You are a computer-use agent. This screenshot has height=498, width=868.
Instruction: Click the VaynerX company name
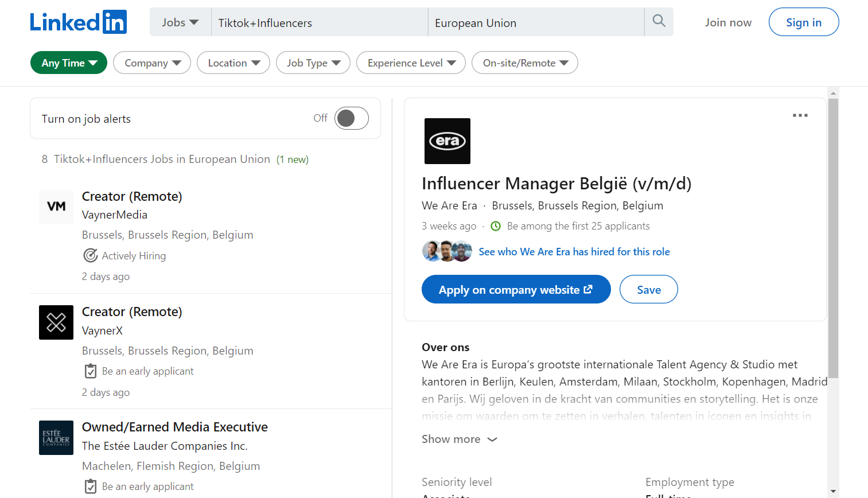point(102,330)
